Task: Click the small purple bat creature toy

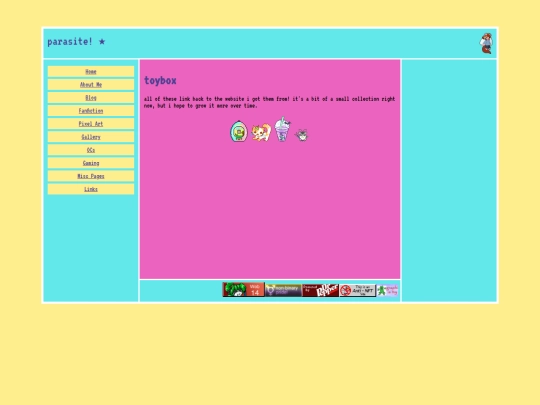Action: coord(302,135)
